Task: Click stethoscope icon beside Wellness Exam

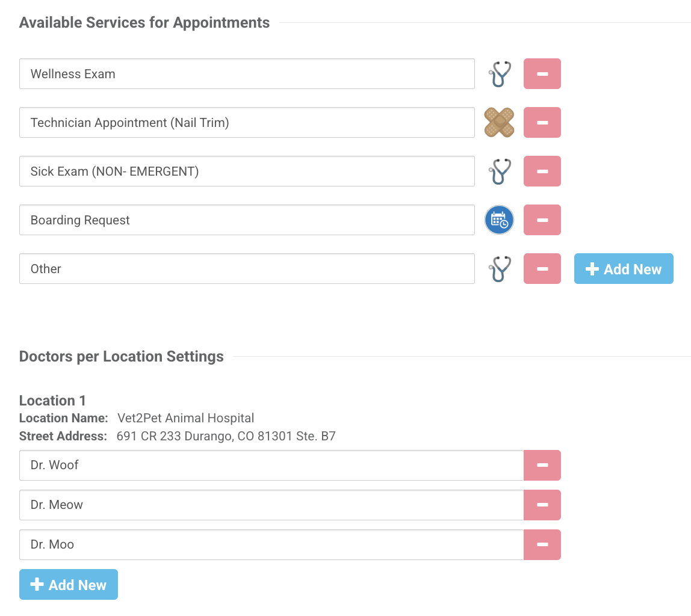Action: point(500,74)
